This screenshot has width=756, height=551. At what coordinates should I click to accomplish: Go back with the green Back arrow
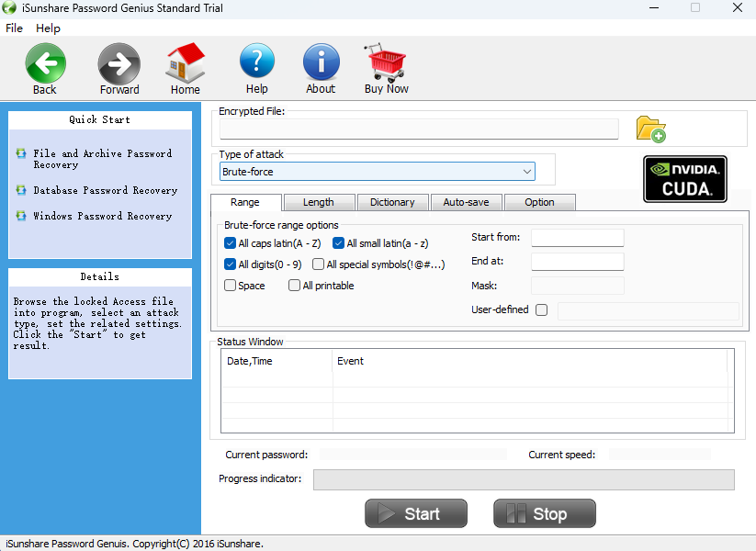pyautogui.click(x=45, y=62)
